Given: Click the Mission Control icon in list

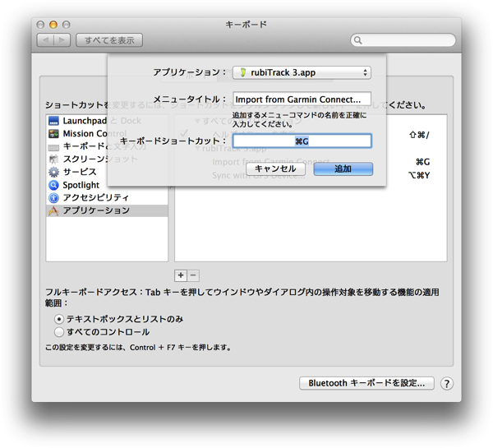Looking at the screenshot, I should point(54,133).
